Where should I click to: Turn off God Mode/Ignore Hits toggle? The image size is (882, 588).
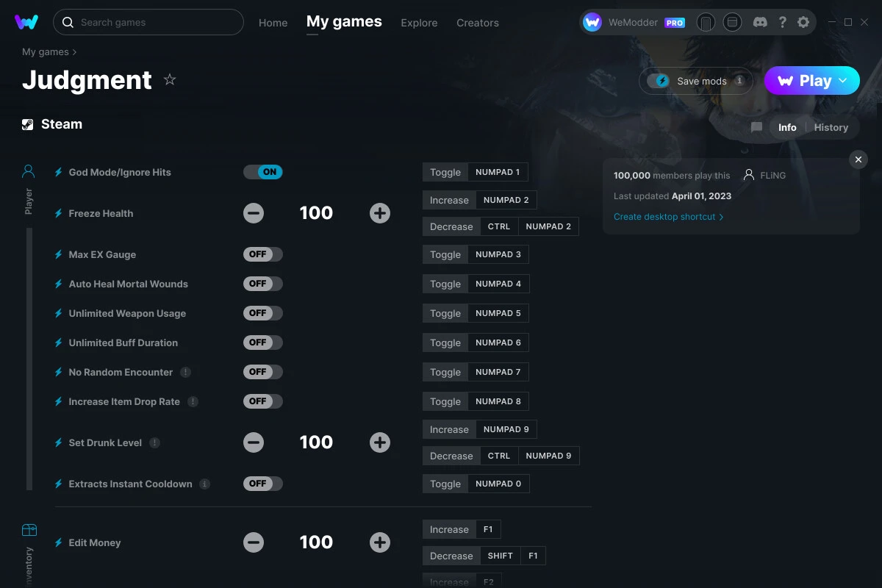263,172
